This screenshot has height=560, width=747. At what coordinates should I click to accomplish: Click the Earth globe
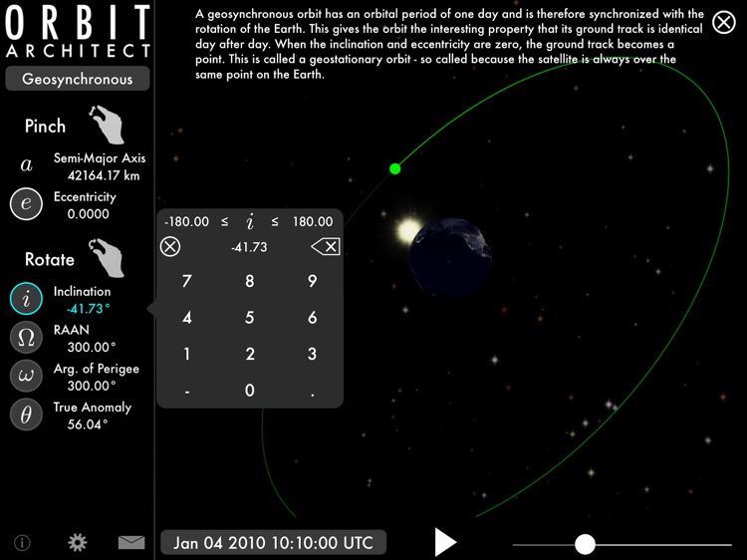tap(450, 258)
